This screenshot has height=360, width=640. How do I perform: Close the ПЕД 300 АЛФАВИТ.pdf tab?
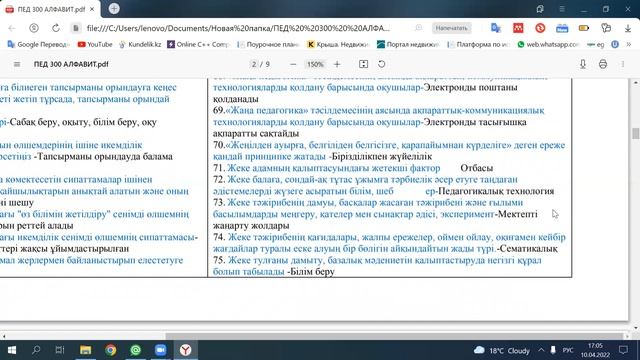click(x=92, y=9)
